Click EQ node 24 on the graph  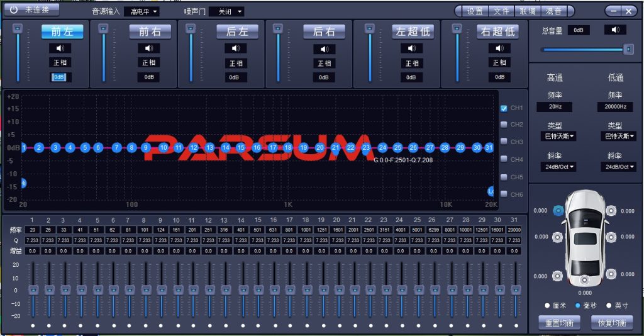point(382,147)
